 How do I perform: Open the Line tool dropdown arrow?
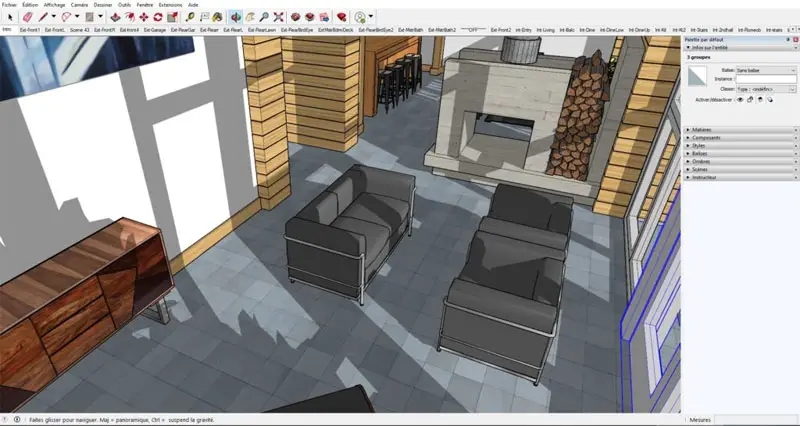coord(54,17)
